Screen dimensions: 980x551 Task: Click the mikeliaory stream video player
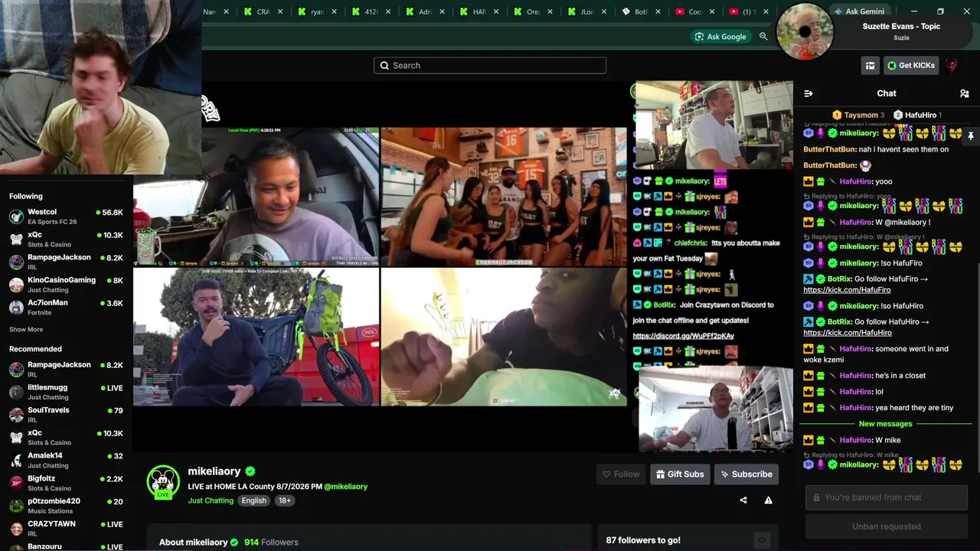pos(463,266)
